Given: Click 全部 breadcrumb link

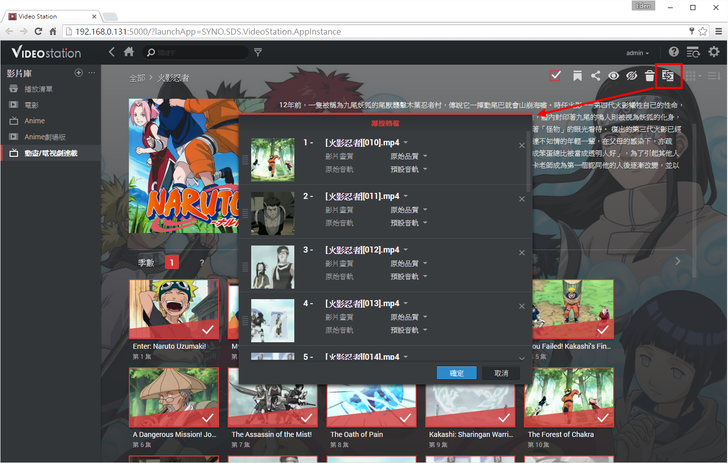Looking at the screenshot, I should [137, 78].
